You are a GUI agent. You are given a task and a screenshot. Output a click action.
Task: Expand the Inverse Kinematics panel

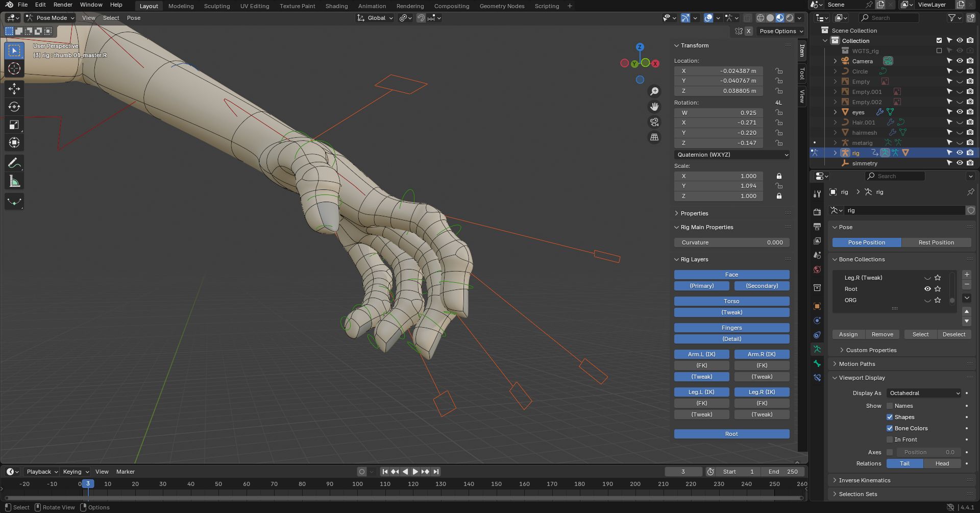[864, 480]
